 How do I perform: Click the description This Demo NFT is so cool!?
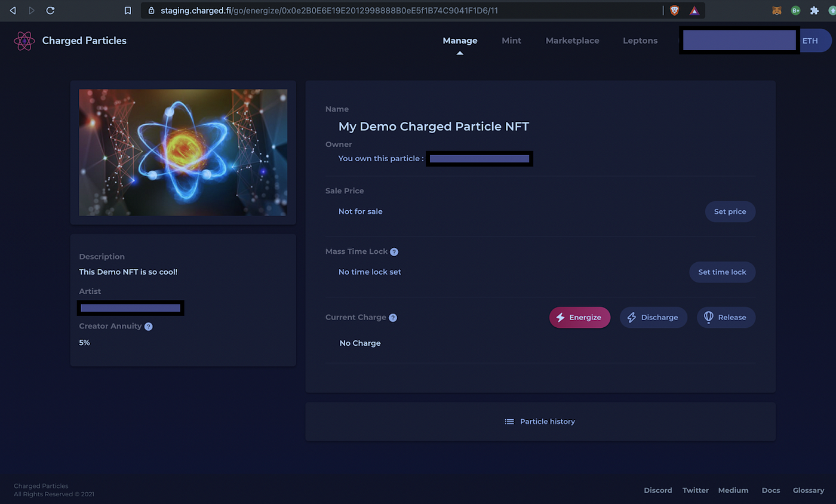(x=128, y=272)
